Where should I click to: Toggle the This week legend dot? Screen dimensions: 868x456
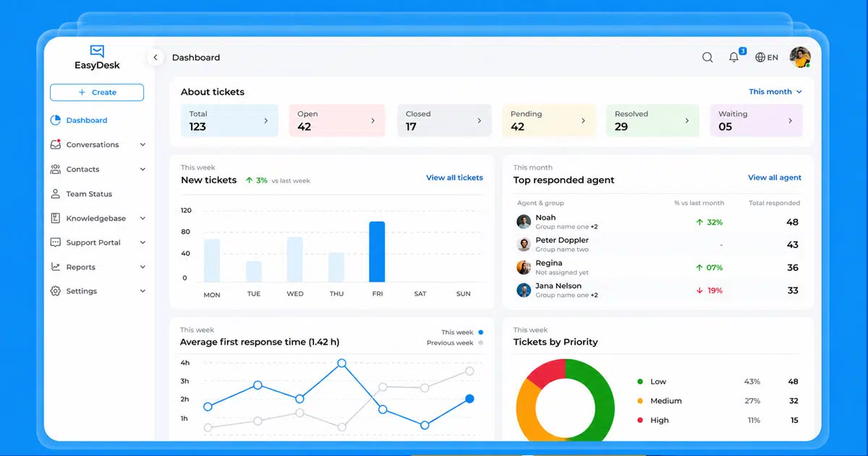(481, 332)
